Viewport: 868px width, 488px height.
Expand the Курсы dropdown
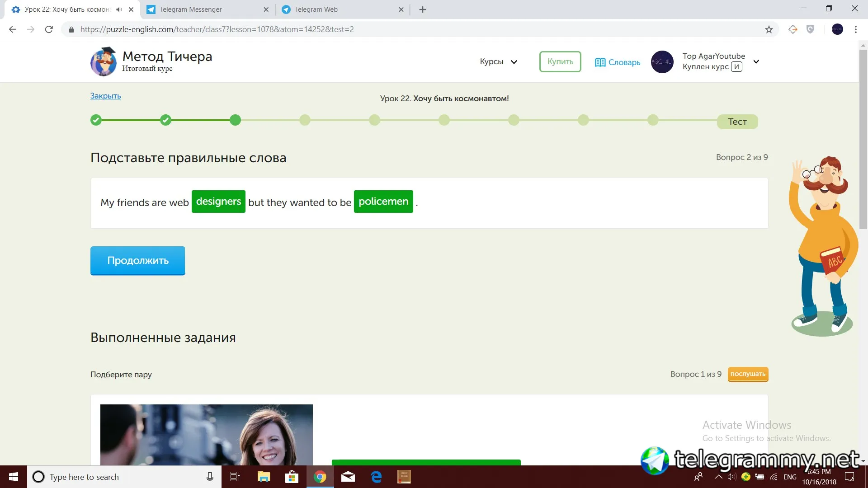498,62
